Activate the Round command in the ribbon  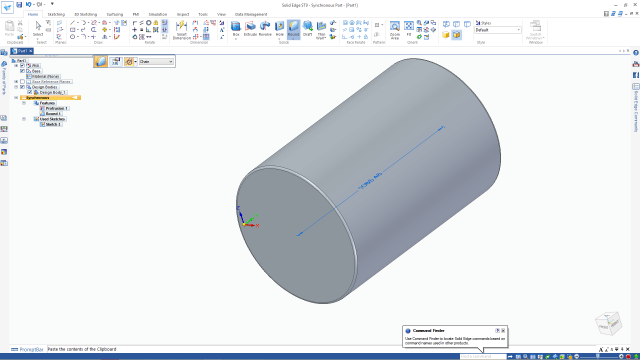tap(293, 29)
